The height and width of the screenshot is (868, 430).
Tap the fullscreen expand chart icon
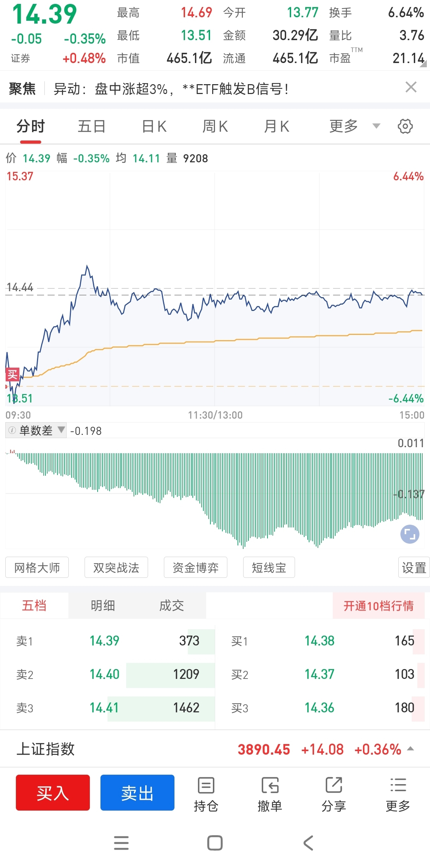410,534
